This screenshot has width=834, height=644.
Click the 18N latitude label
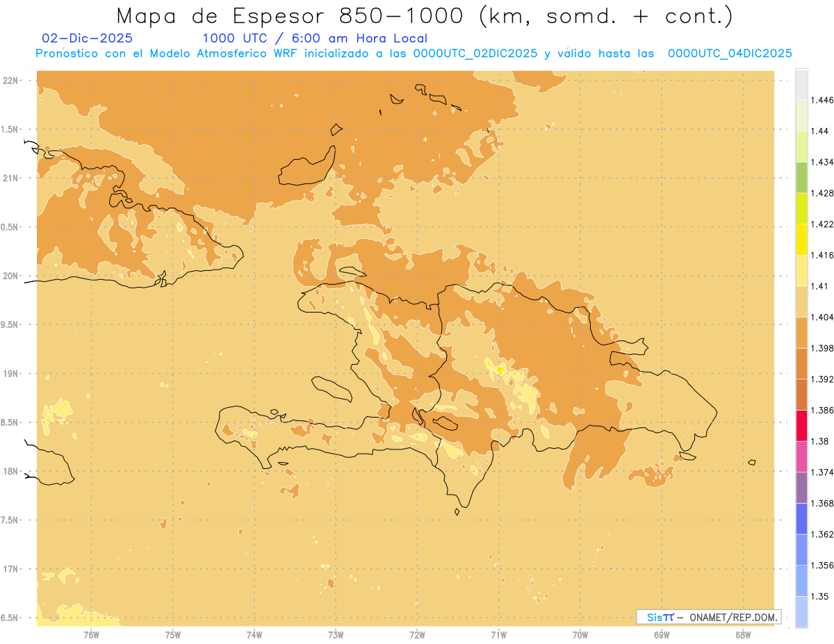10,471
